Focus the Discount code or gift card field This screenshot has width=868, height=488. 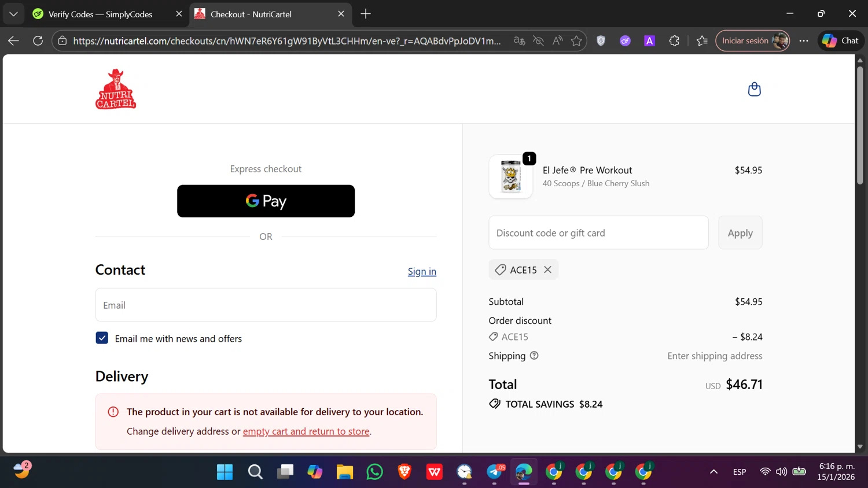click(598, 232)
